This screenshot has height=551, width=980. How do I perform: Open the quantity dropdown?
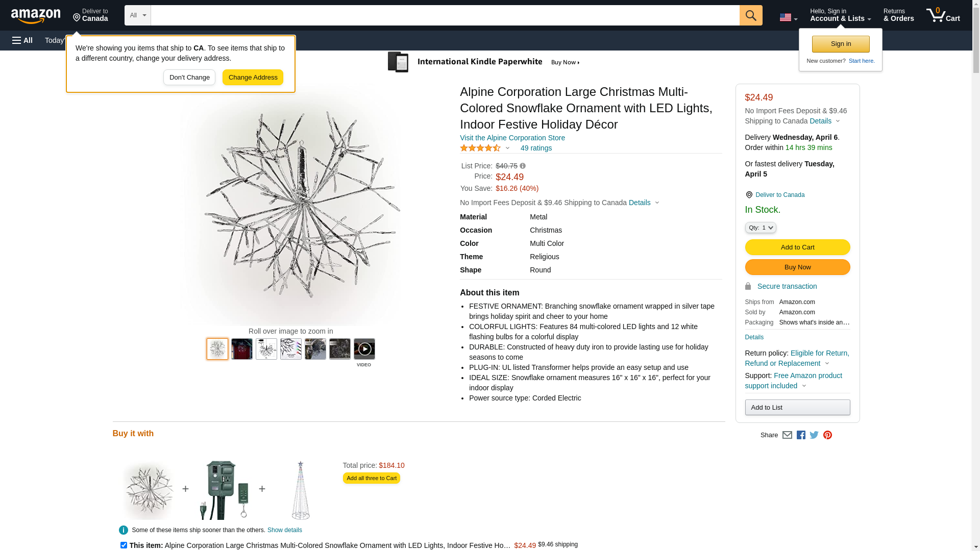click(x=761, y=228)
